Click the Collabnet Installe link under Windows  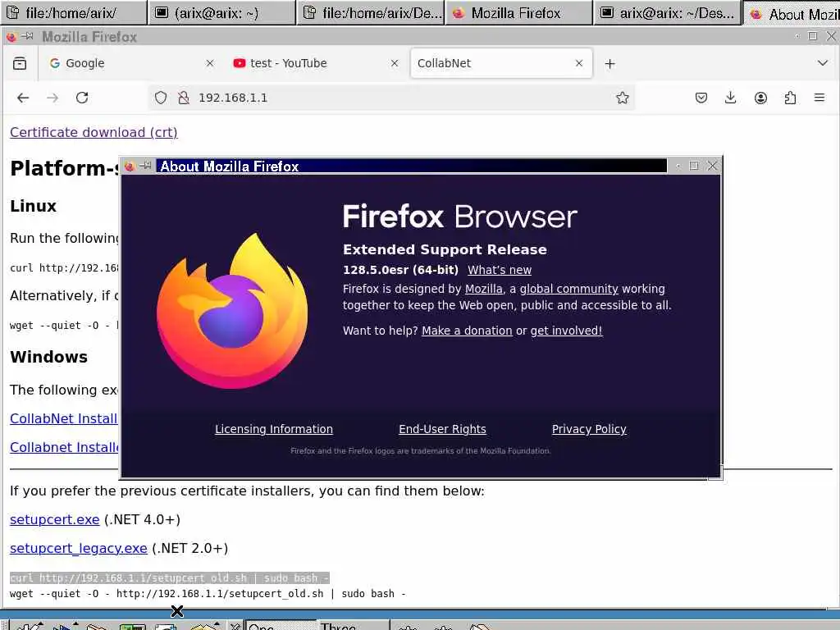[64, 448]
